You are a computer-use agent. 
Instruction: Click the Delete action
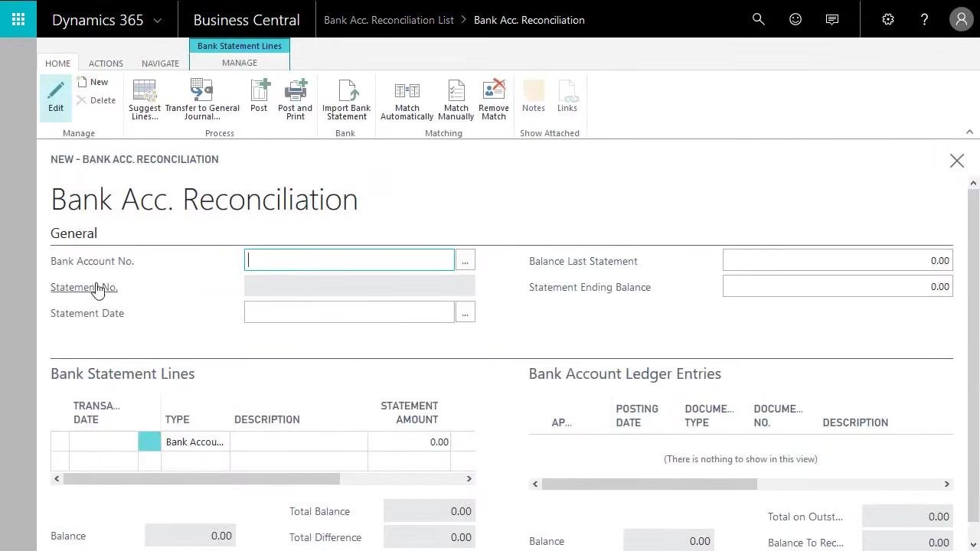(96, 100)
